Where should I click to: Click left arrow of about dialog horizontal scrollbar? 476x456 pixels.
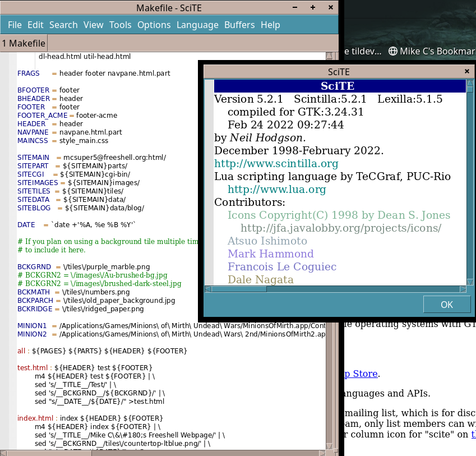(208, 289)
